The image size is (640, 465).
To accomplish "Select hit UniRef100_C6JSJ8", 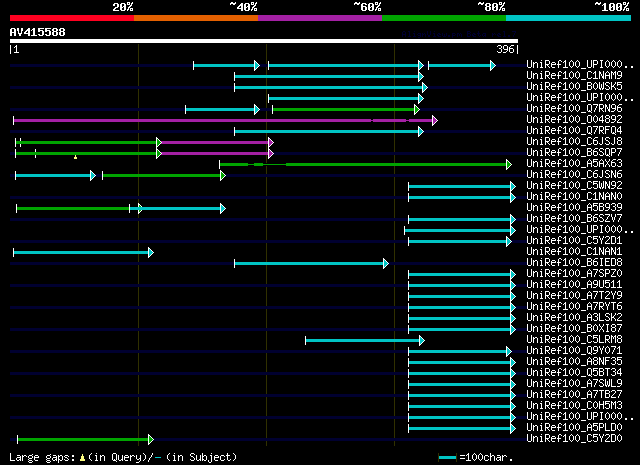I will pyautogui.click(x=574, y=142).
